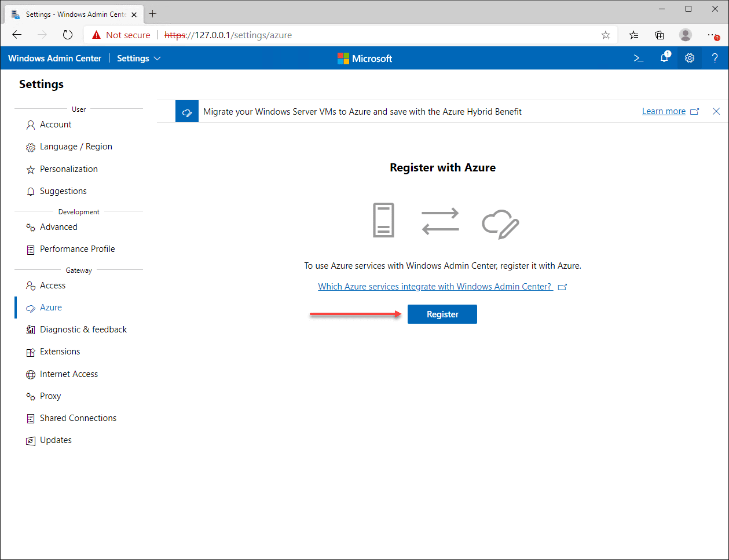This screenshot has width=729, height=560.
Task: Click the Diagnostic & feedback chart icon
Action: point(31,330)
